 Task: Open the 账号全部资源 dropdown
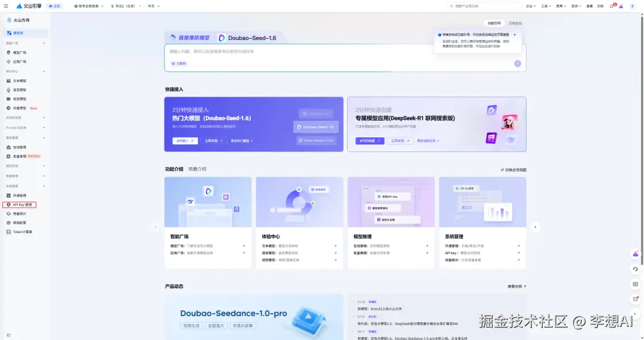tap(89, 6)
